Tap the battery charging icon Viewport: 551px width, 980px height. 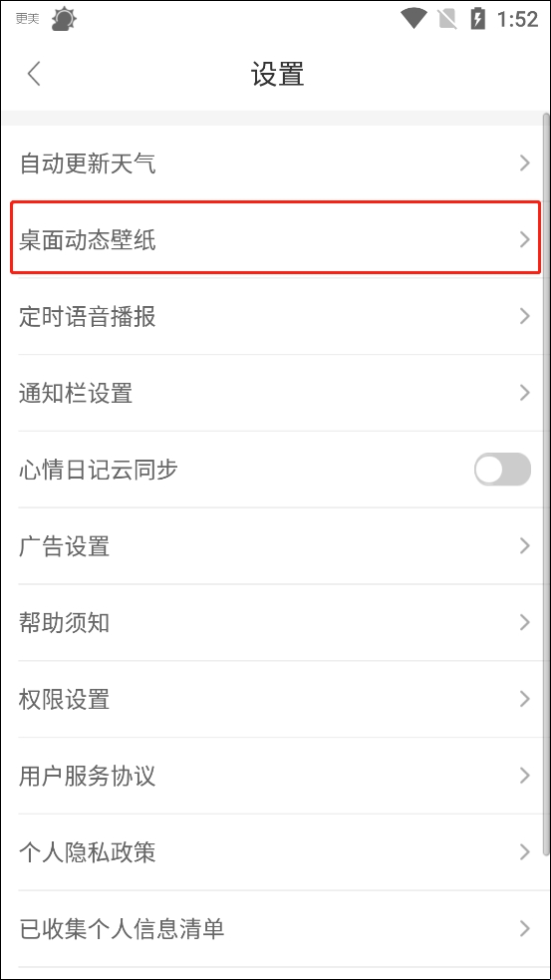point(478,18)
